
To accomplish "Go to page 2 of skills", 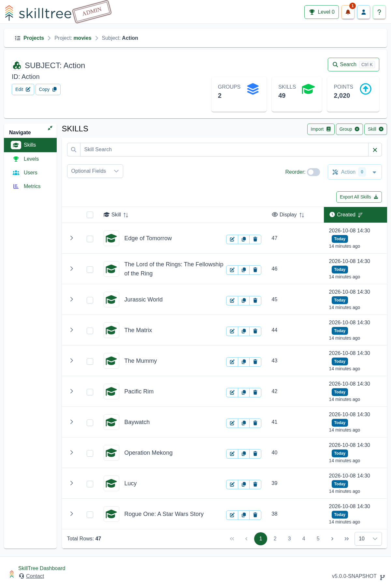I will click(275, 539).
